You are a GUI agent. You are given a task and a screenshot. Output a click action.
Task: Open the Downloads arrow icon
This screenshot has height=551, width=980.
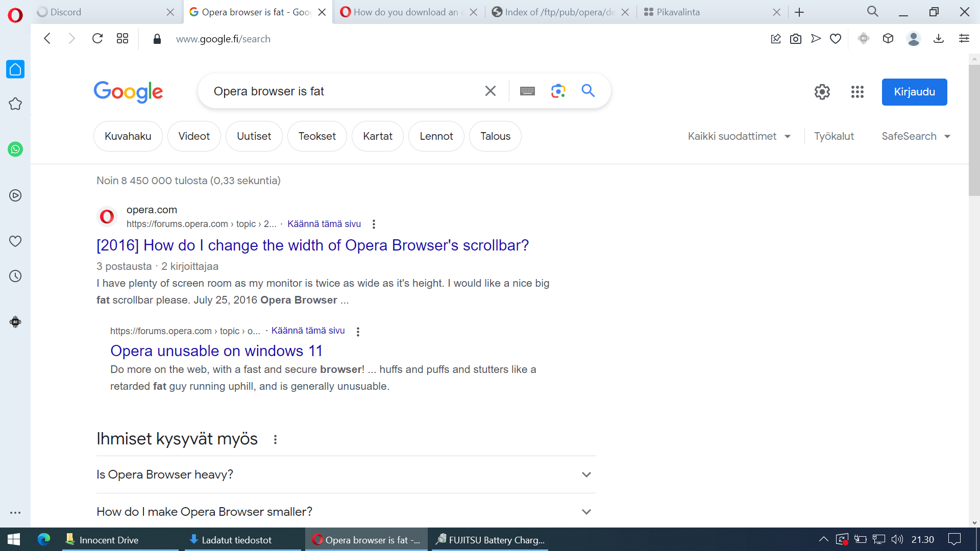[x=939, y=39]
